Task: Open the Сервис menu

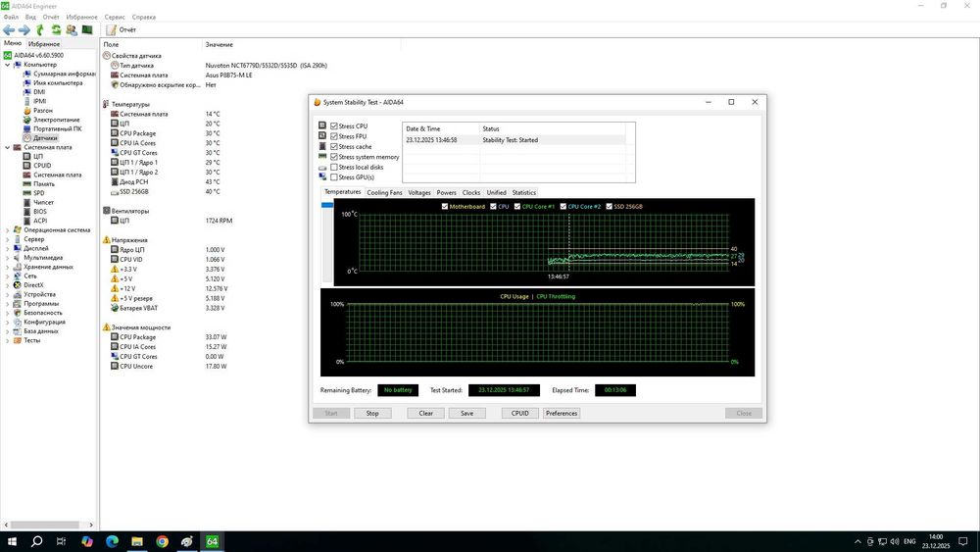Action: pyautogui.click(x=115, y=18)
